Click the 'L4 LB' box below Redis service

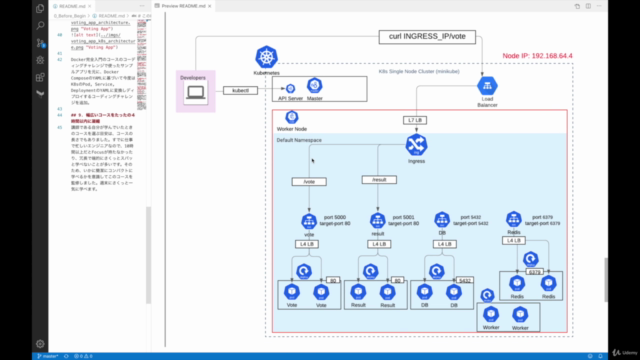pos(513,240)
